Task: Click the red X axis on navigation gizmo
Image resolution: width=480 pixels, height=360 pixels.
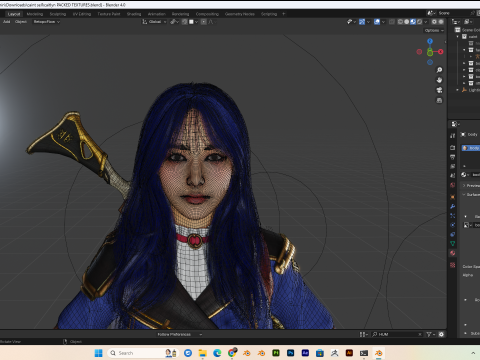Action: [441, 52]
